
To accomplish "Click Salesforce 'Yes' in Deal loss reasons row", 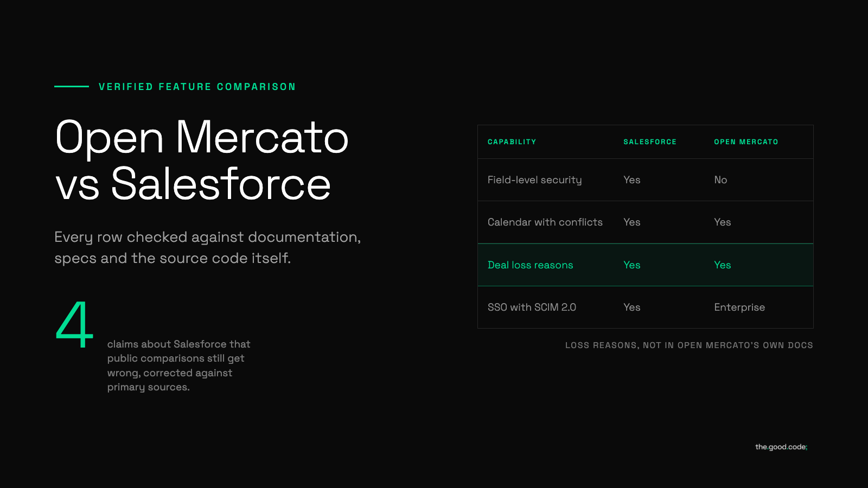I will [632, 265].
